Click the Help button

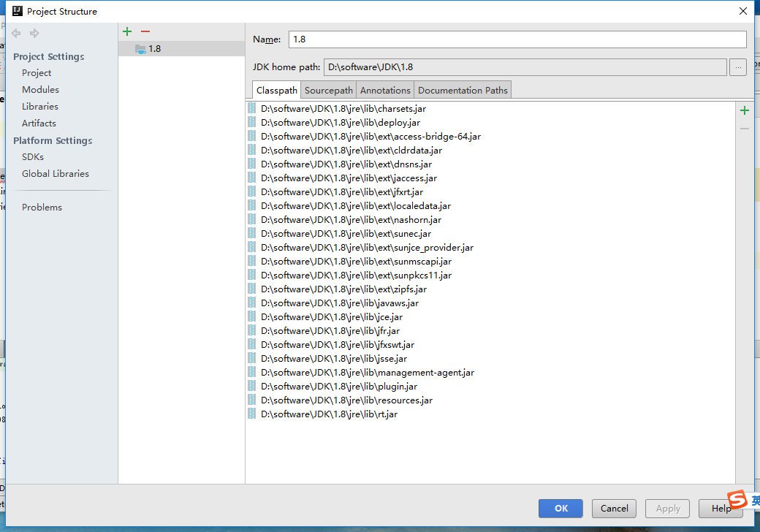point(721,509)
